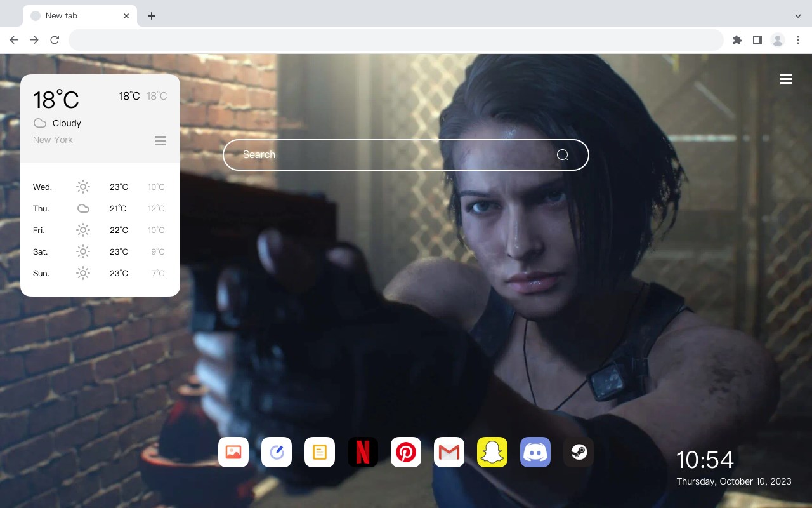Click the cloud icon for Thu.

[x=83, y=208]
